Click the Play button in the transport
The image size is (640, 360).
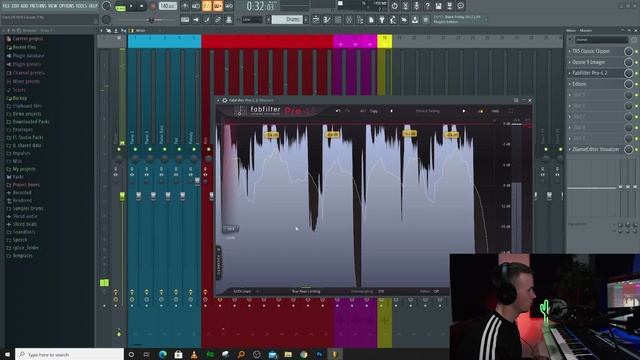point(131,6)
